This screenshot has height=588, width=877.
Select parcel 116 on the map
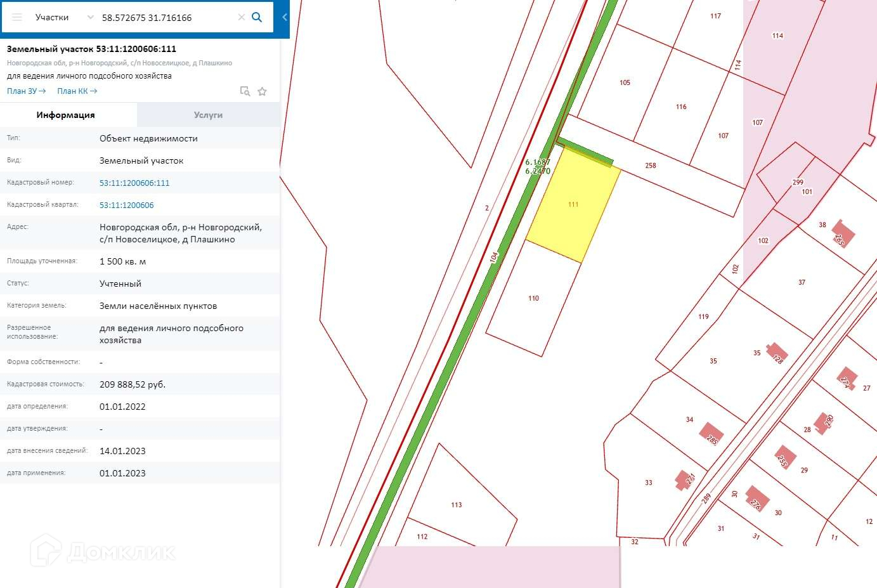[681, 107]
